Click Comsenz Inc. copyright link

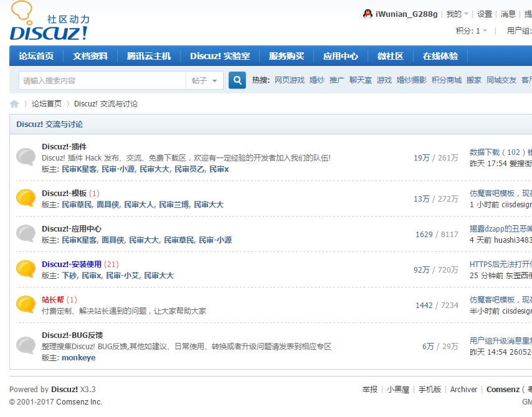[x=79, y=402]
